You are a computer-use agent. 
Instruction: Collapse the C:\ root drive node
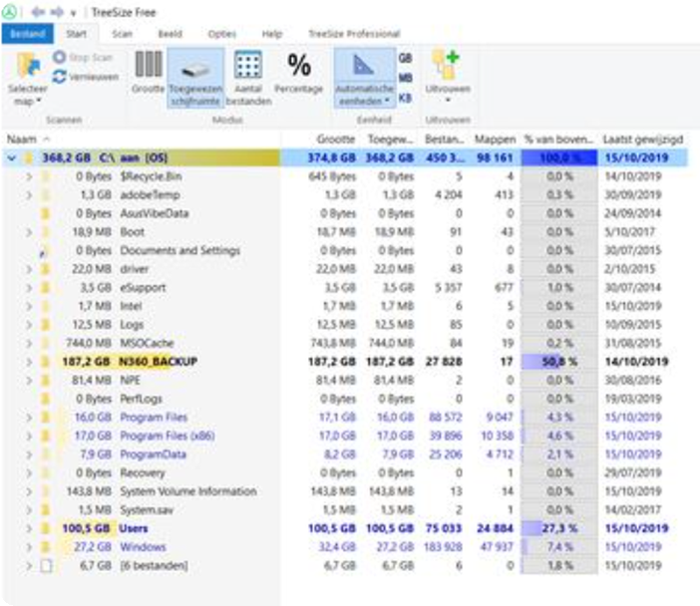(x=12, y=157)
